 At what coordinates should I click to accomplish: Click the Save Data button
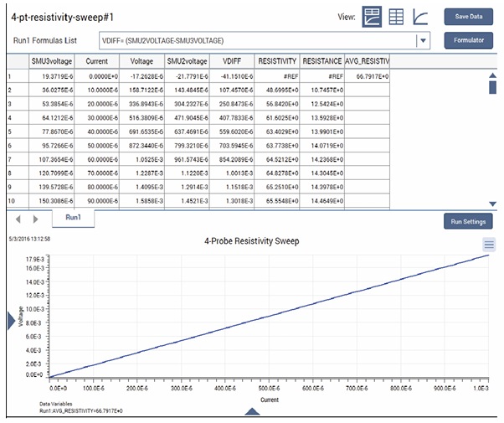(468, 16)
